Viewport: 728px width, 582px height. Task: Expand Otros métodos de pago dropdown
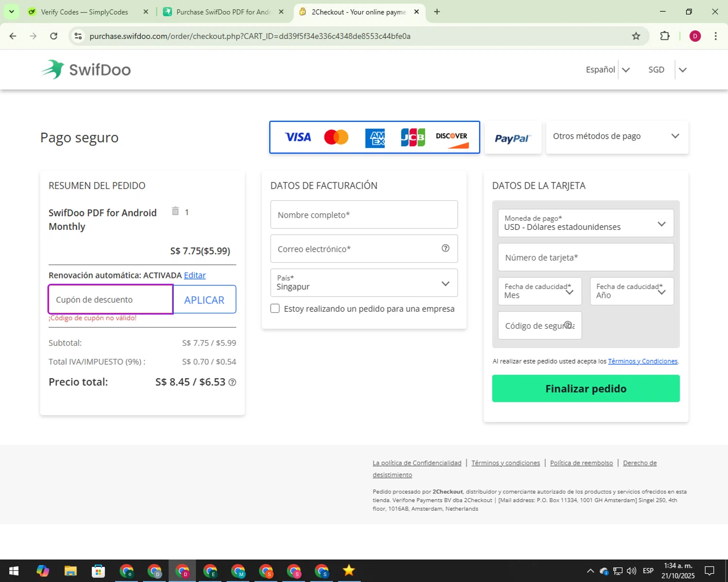pyautogui.click(x=617, y=137)
